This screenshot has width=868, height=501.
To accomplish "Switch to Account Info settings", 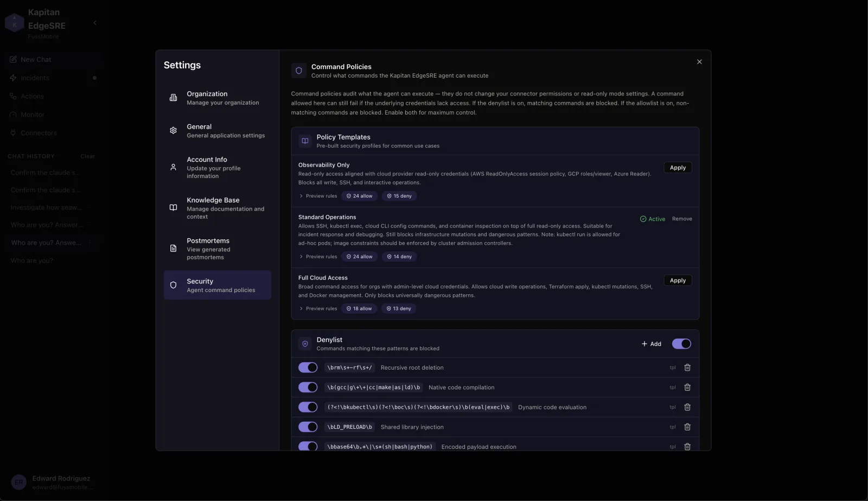I will (x=218, y=167).
